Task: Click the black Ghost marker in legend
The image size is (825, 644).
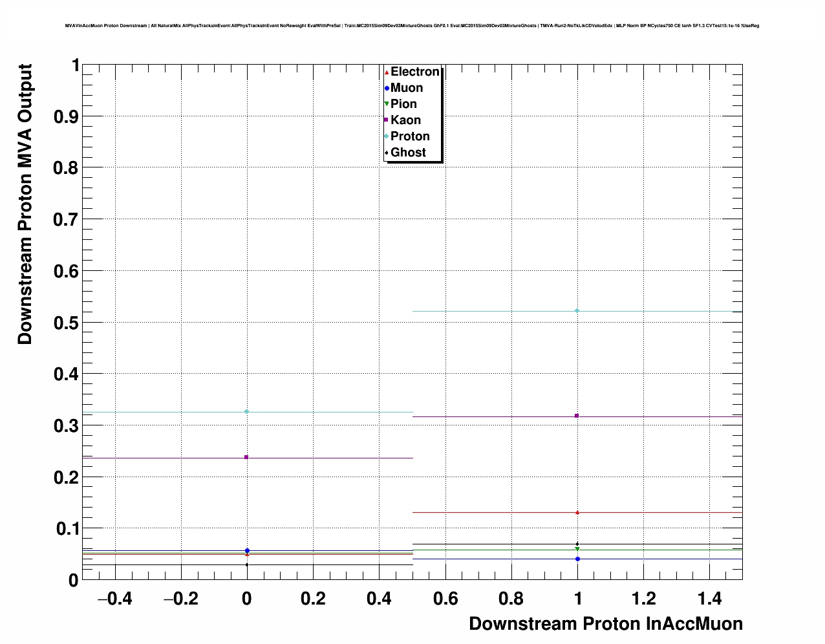Action: coord(387,153)
